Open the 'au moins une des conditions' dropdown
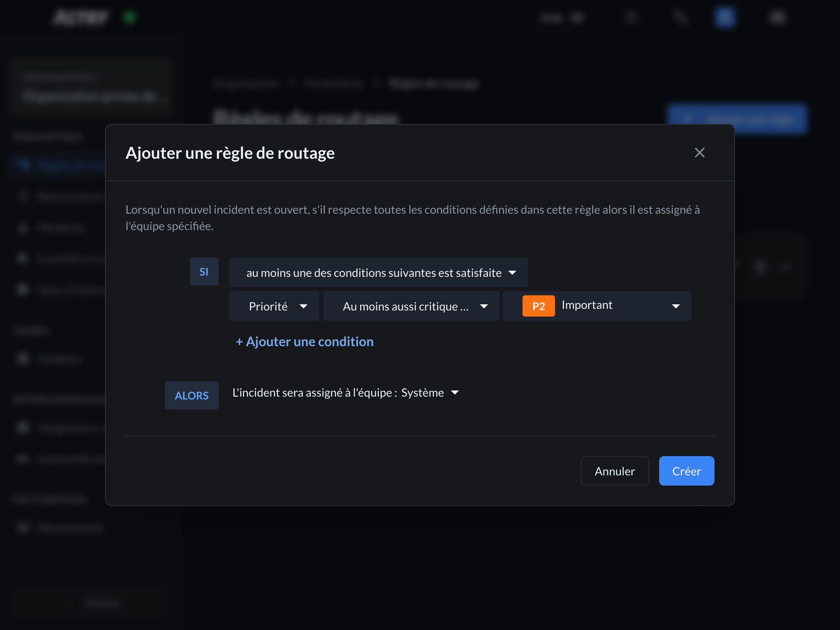This screenshot has height=630, width=840. click(x=378, y=273)
